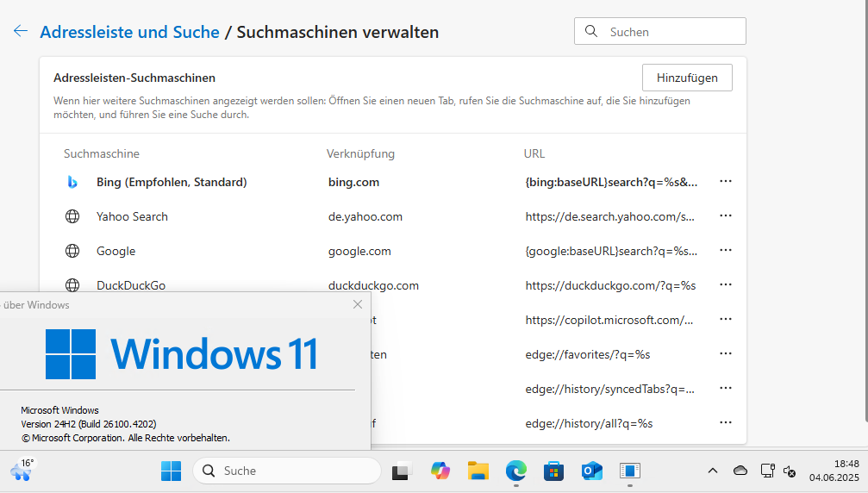Viewport: 868px width, 493px height.
Task: Open more options for copilot.microsoft.com row
Action: 726,319
